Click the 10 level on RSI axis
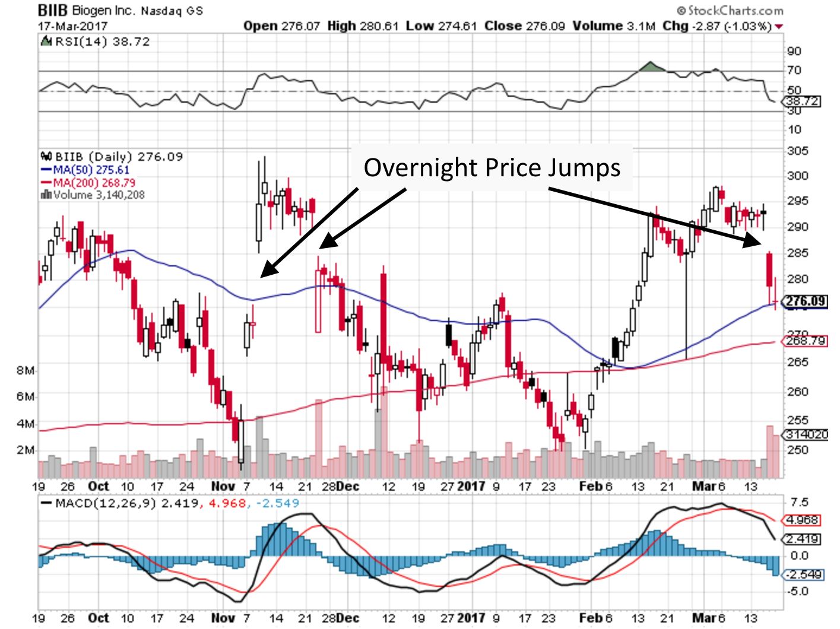This screenshot has height=629, width=840. (x=794, y=129)
